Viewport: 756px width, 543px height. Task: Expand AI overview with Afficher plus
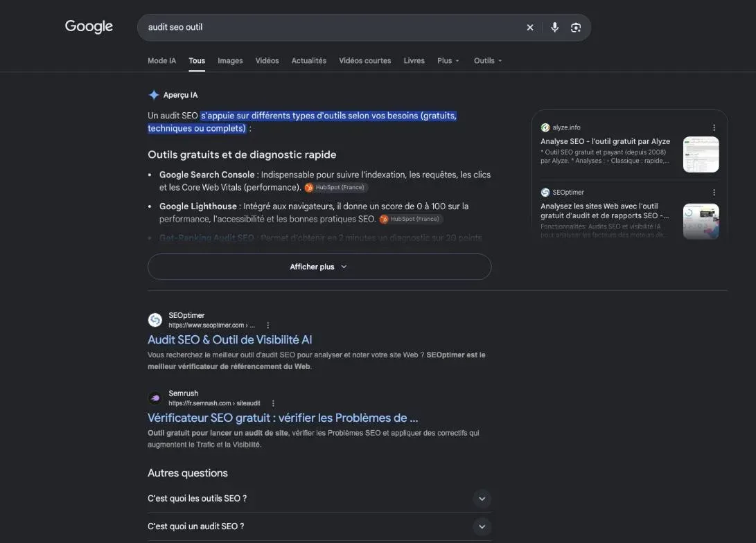click(x=319, y=267)
